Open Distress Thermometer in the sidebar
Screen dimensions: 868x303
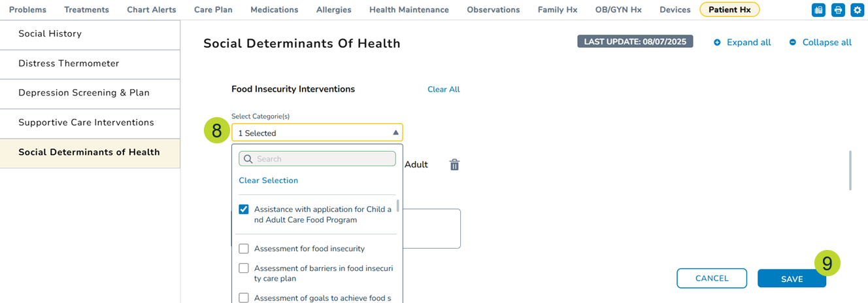[69, 63]
